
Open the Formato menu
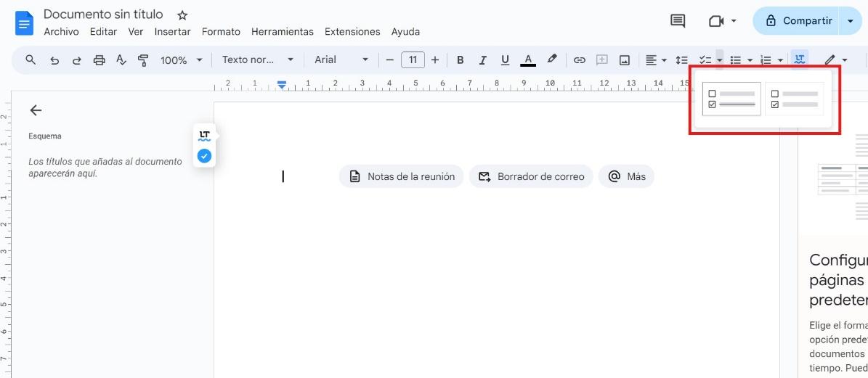point(221,31)
